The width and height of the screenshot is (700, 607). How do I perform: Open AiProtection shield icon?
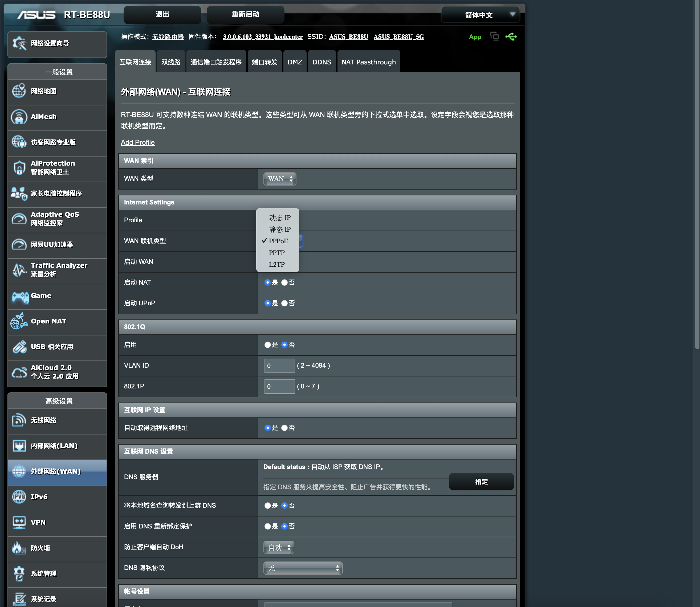click(19, 168)
